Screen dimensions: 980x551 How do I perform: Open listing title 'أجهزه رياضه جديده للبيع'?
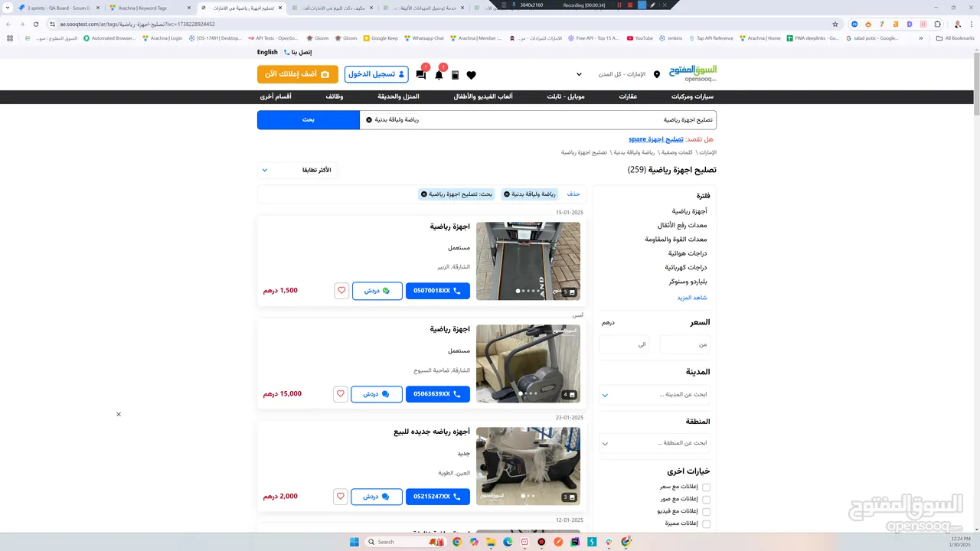432,432
